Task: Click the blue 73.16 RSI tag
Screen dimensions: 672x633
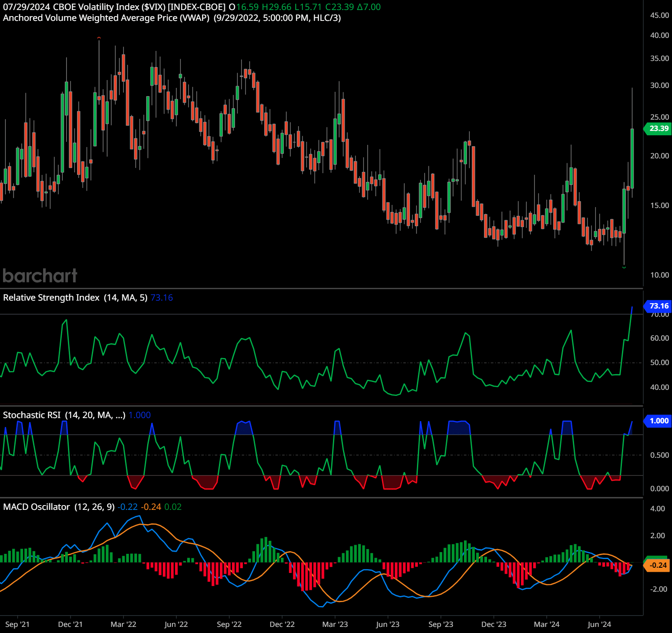Action: click(658, 306)
